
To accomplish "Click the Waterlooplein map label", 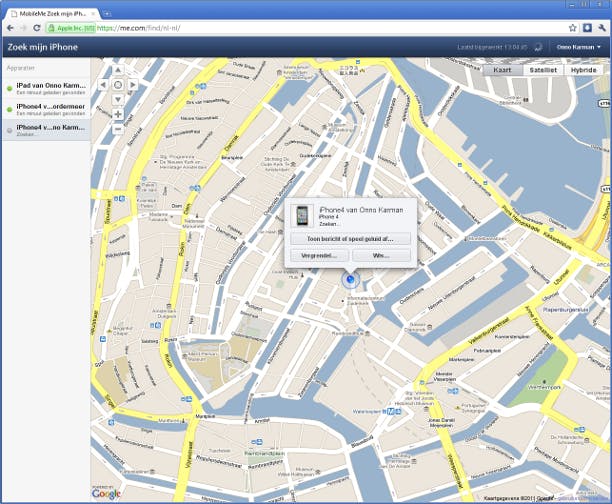I will 366,411.
